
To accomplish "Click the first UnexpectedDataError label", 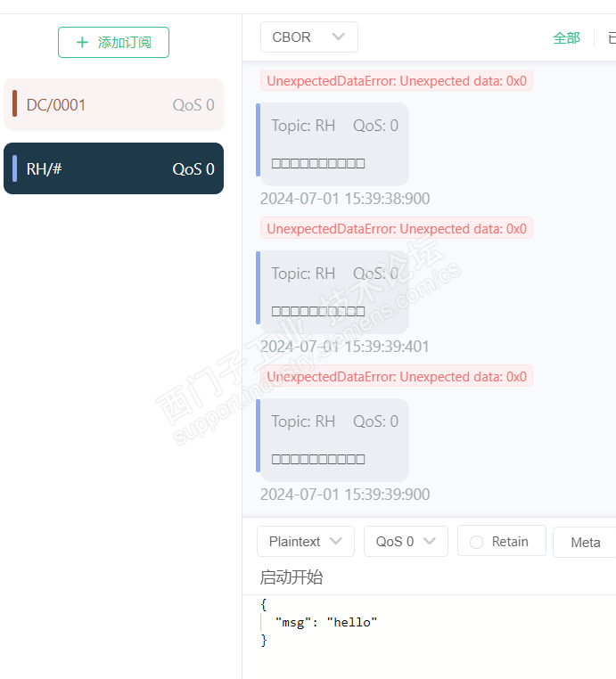I will (397, 80).
